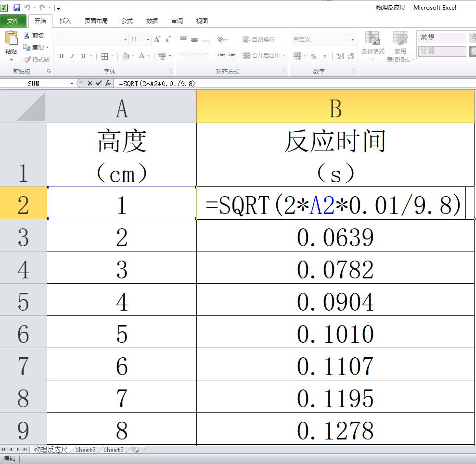Click Decrease Indent icon
The width and height of the screenshot is (476, 464).
pyautogui.click(x=221, y=55)
